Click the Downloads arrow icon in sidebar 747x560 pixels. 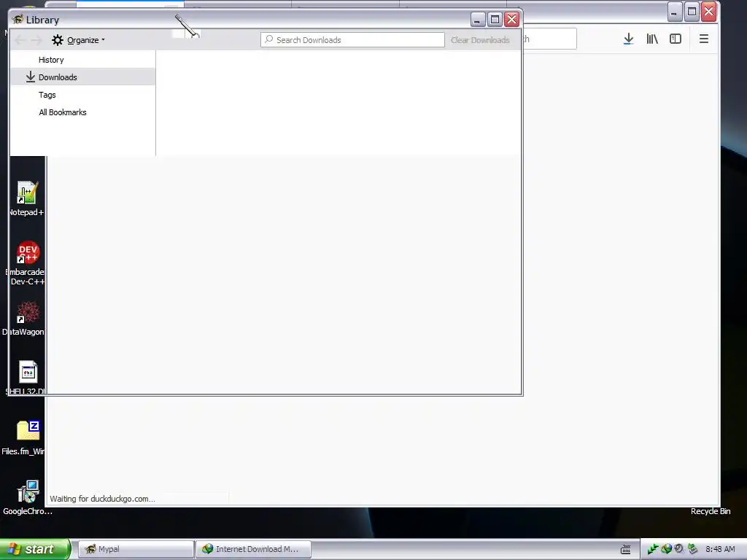(x=31, y=77)
